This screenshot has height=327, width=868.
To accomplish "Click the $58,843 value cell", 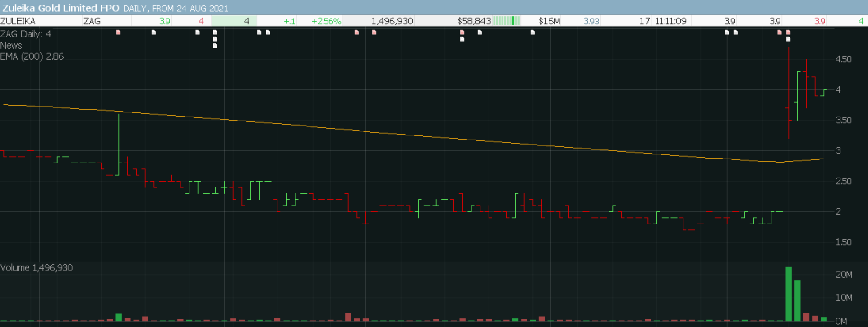I will [x=474, y=21].
